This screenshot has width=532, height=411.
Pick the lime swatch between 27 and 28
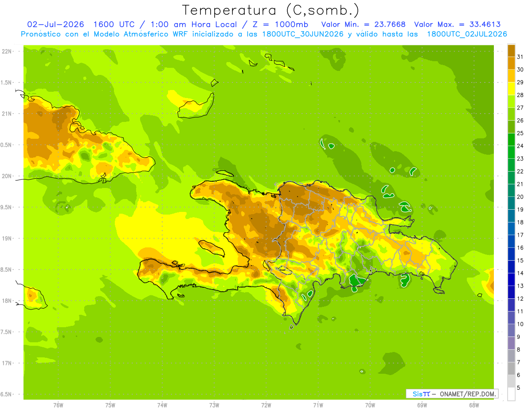511,102
